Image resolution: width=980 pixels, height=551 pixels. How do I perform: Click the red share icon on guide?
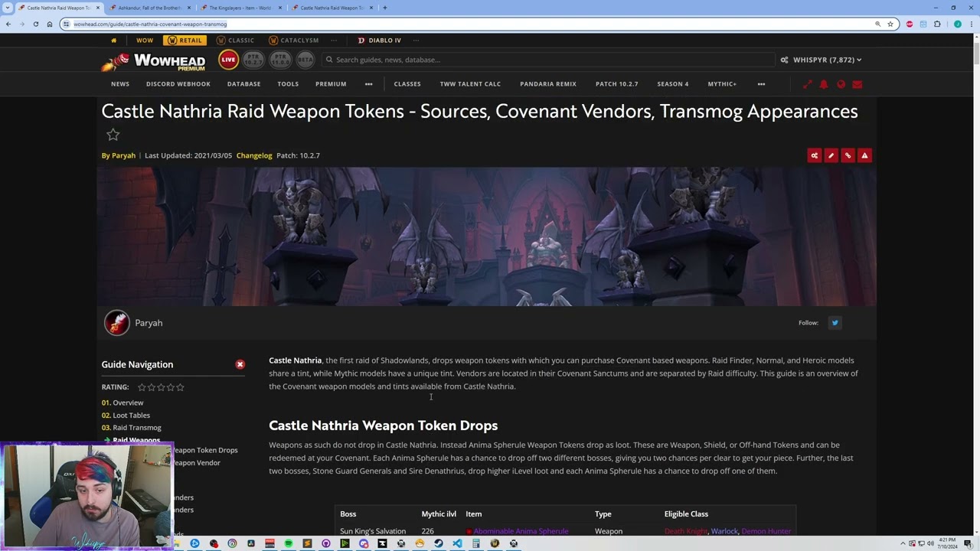tap(814, 155)
